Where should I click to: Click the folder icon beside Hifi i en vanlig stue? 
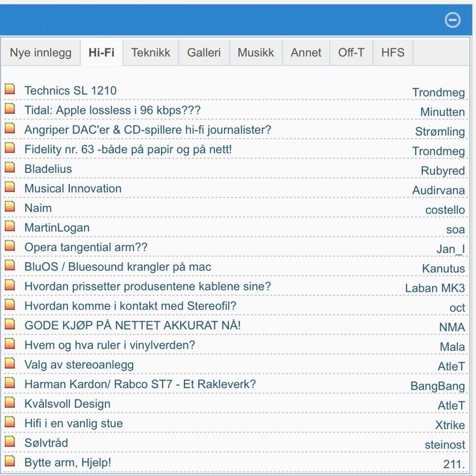[10, 422]
